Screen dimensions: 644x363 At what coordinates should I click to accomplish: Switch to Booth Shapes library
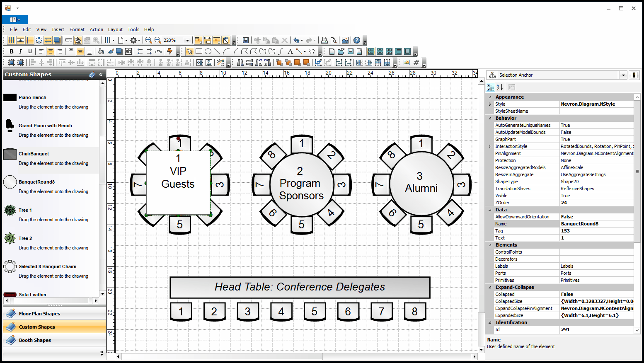[55, 340]
